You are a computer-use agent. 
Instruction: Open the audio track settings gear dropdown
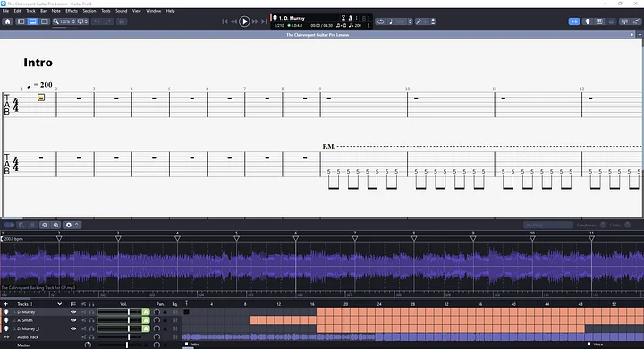pos(72,225)
